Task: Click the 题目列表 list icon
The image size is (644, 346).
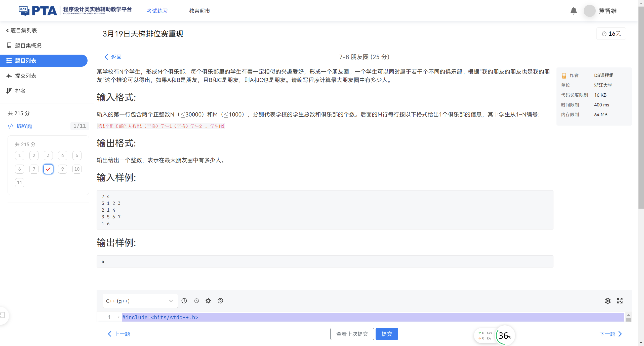Action: 9,61
